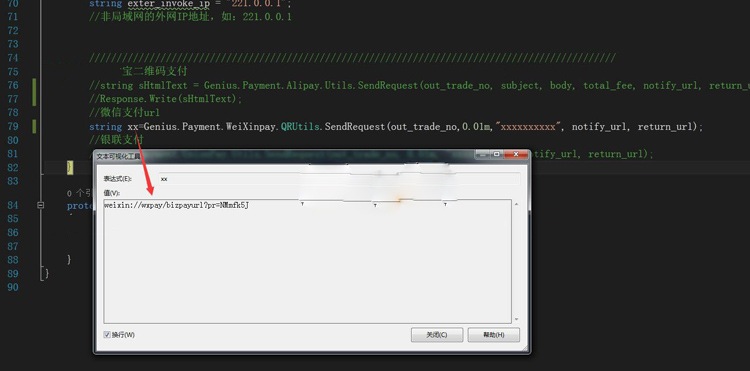750x371 pixels.
Task: Maximize the 文本可视化工具 dialog window
Action: [x=496, y=154]
